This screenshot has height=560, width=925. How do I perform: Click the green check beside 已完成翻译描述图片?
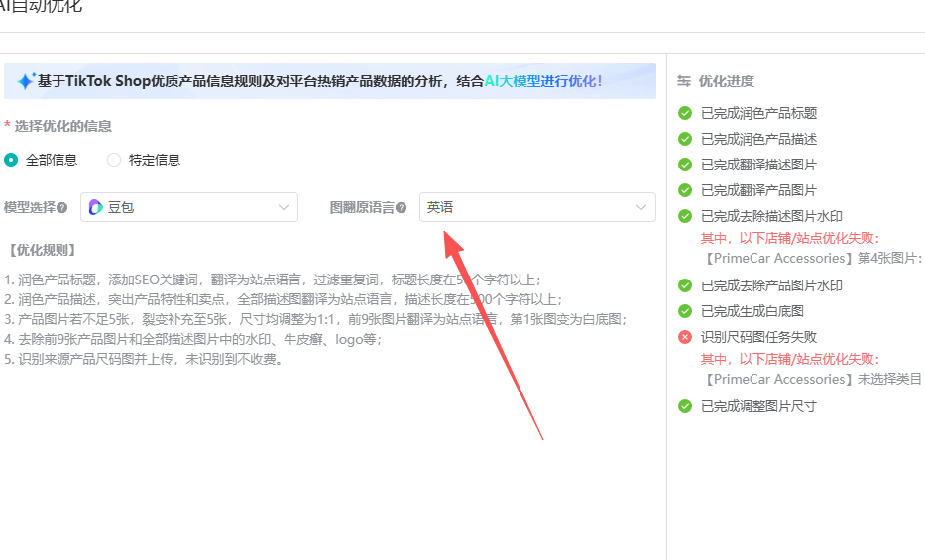coord(685,166)
